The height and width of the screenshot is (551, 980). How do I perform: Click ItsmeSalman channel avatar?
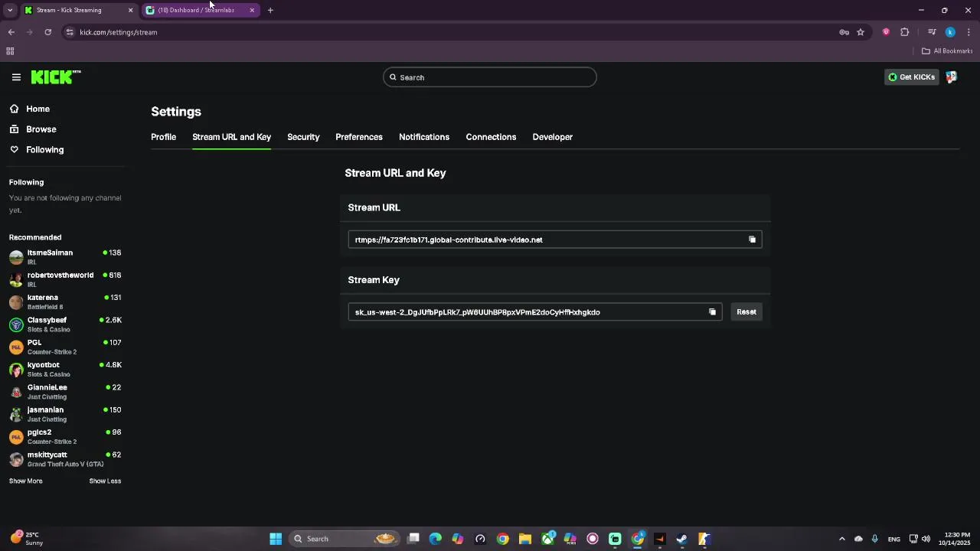[16, 257]
